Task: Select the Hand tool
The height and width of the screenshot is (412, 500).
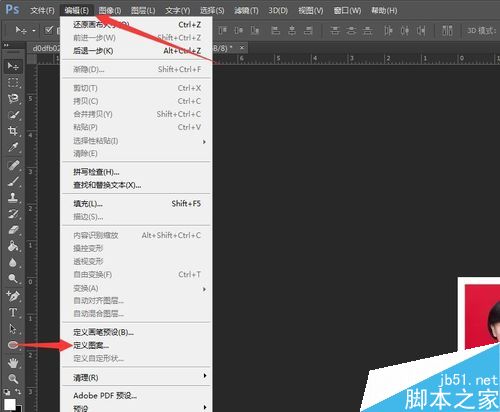Action: [13, 363]
